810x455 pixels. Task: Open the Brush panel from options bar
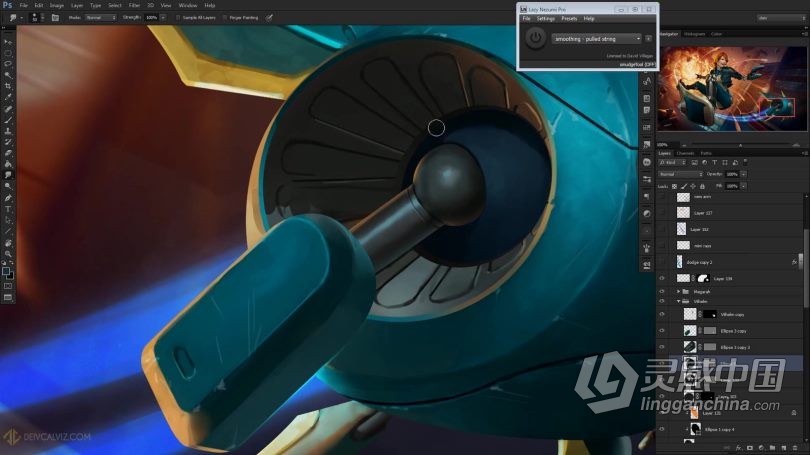[x=55, y=18]
